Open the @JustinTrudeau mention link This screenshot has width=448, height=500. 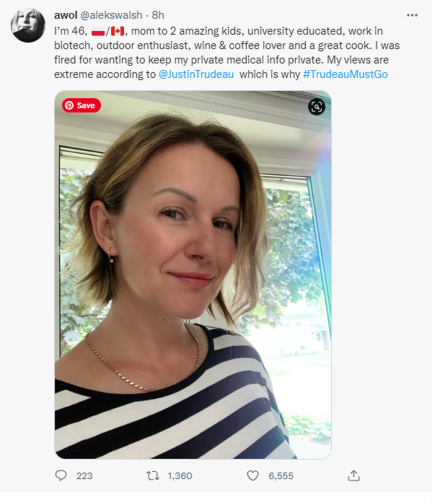196,74
